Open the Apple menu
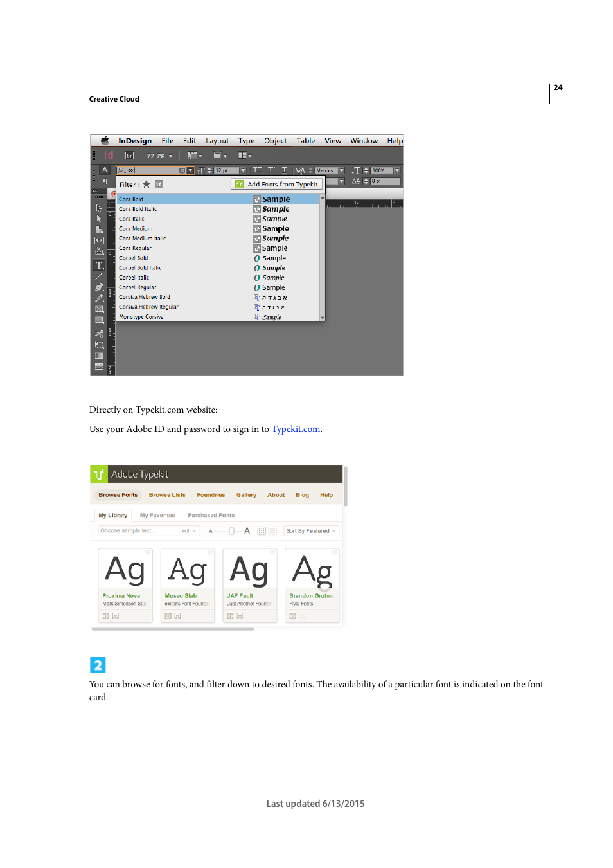Screen dimensions: 613x868 pos(105,141)
